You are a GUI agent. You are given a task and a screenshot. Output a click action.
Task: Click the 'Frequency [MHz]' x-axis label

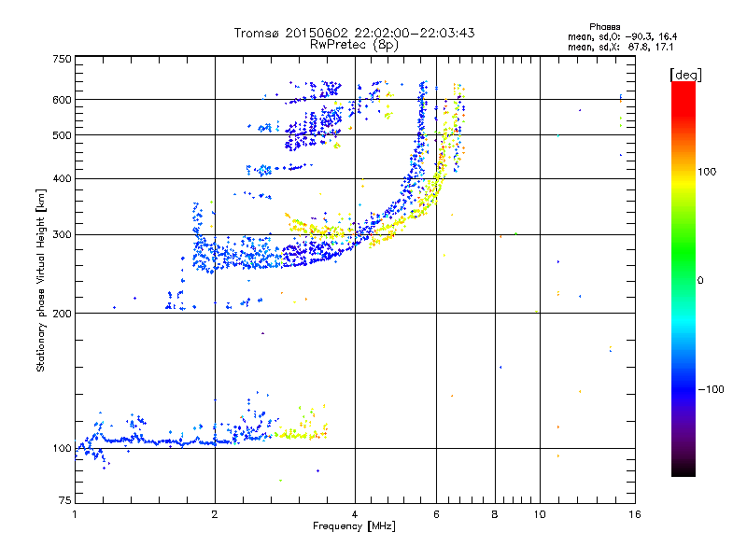(x=354, y=526)
